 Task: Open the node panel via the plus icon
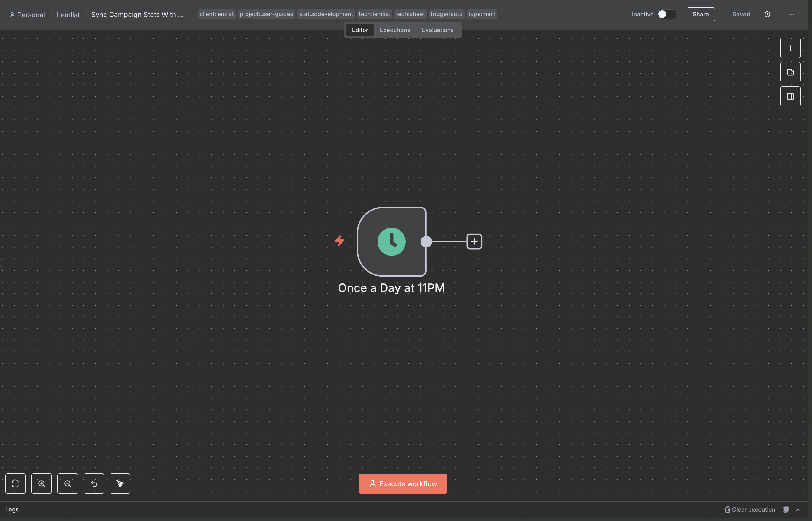click(790, 48)
